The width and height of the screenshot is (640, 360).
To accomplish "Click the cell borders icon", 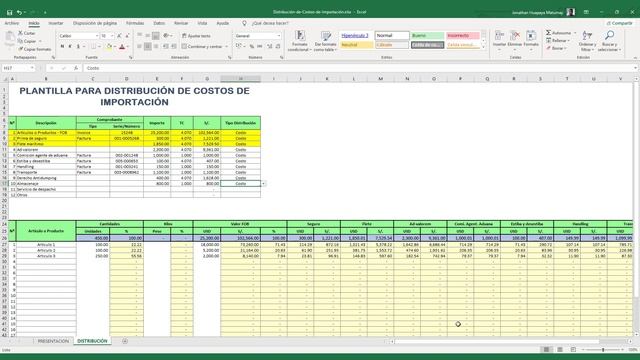I will click(x=93, y=47).
